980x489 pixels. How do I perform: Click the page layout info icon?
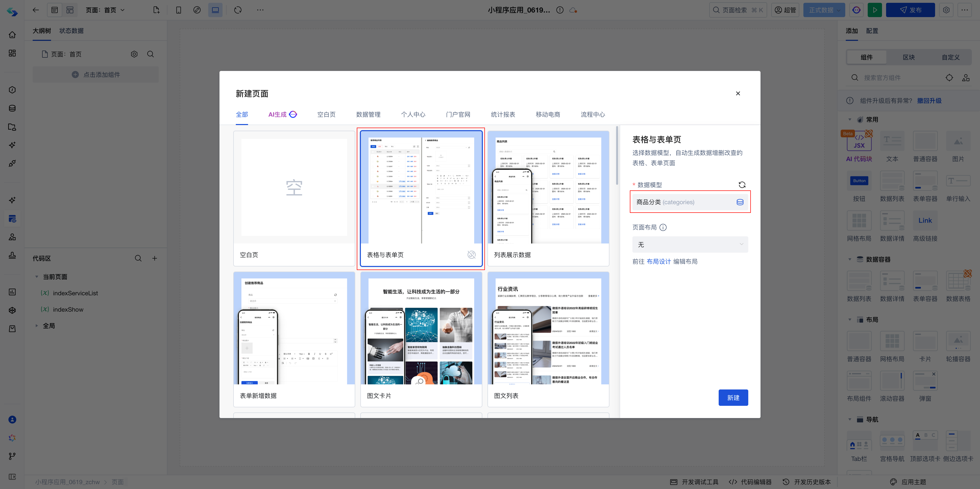[663, 228]
